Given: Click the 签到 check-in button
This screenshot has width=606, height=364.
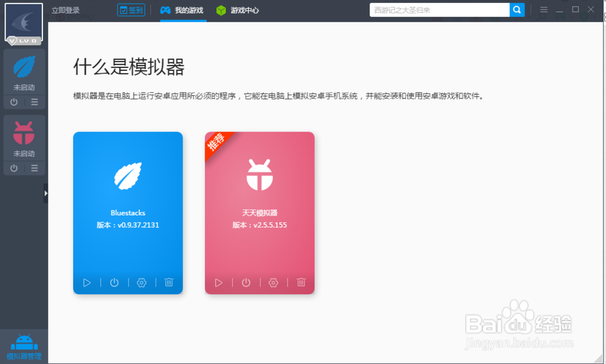Looking at the screenshot, I should (x=131, y=10).
